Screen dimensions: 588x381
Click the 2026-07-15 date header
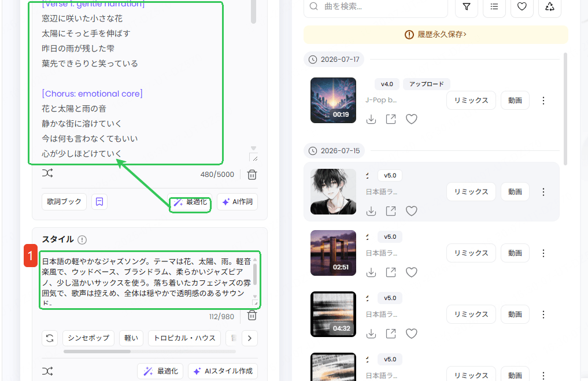click(x=334, y=151)
